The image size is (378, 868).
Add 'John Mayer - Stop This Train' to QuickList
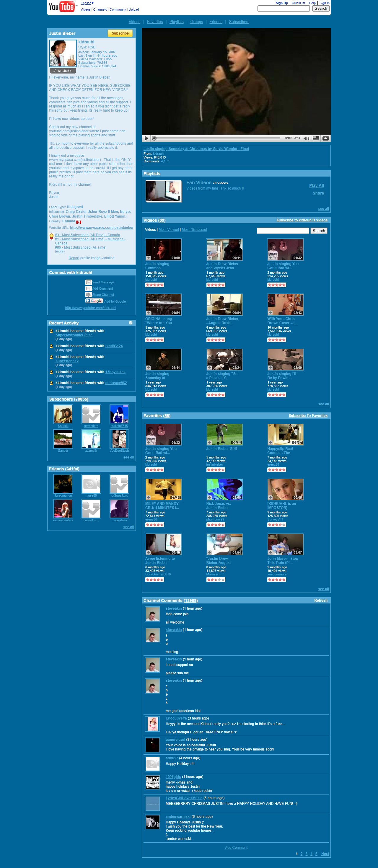click(x=270, y=552)
